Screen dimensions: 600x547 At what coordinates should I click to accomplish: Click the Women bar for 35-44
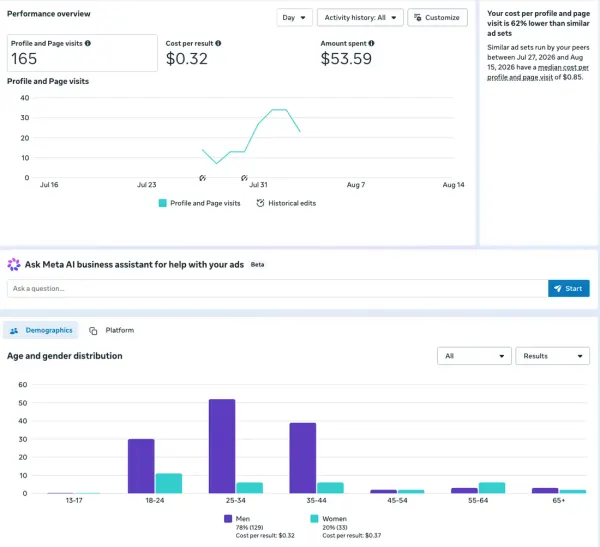[330, 488]
